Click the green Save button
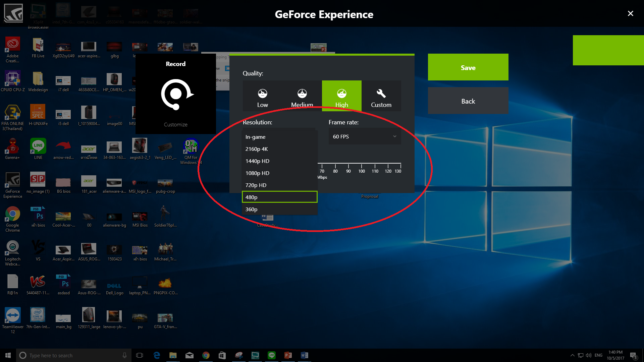The width and height of the screenshot is (644, 362). pyautogui.click(x=468, y=67)
